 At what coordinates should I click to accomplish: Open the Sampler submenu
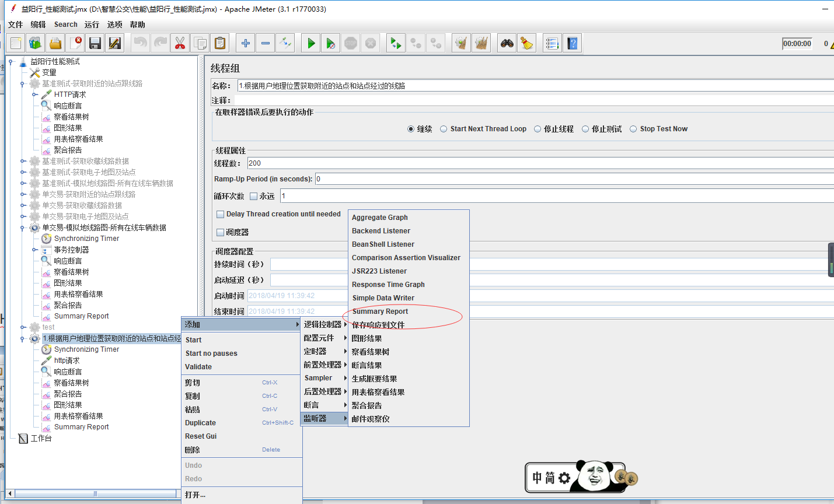(x=324, y=378)
